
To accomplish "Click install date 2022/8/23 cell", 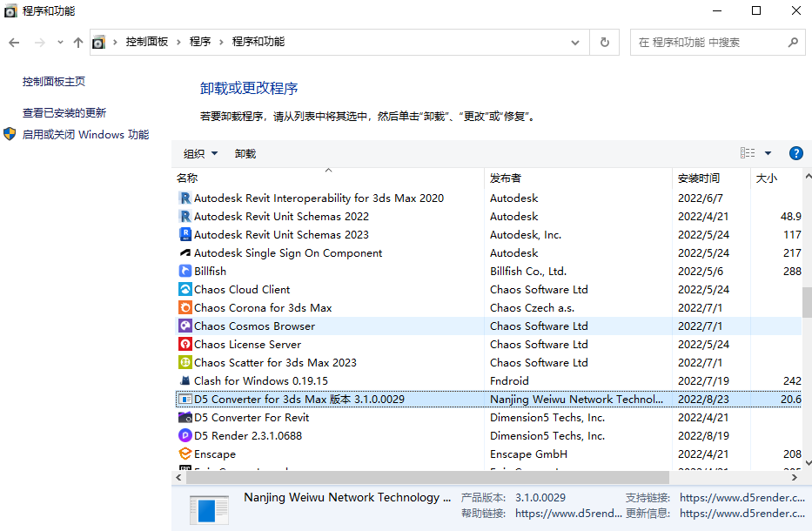I will click(x=703, y=399).
